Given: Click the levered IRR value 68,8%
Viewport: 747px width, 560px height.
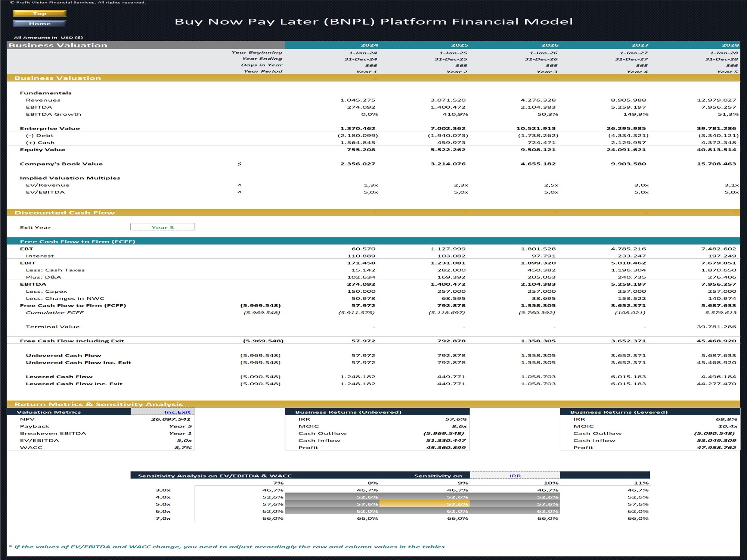Looking at the screenshot, I should (726, 419).
